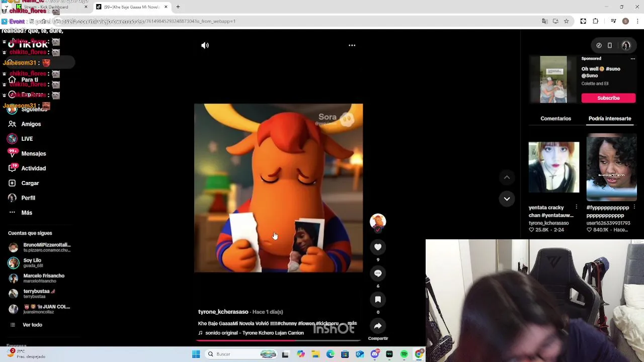Open the TikTok coins icon in the top pill

(x=599, y=45)
